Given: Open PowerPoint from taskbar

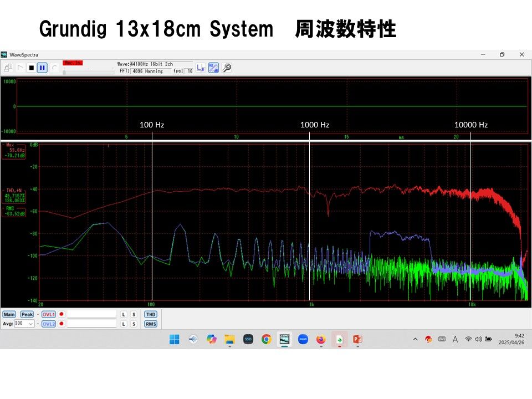Looking at the screenshot, I should point(357,339).
